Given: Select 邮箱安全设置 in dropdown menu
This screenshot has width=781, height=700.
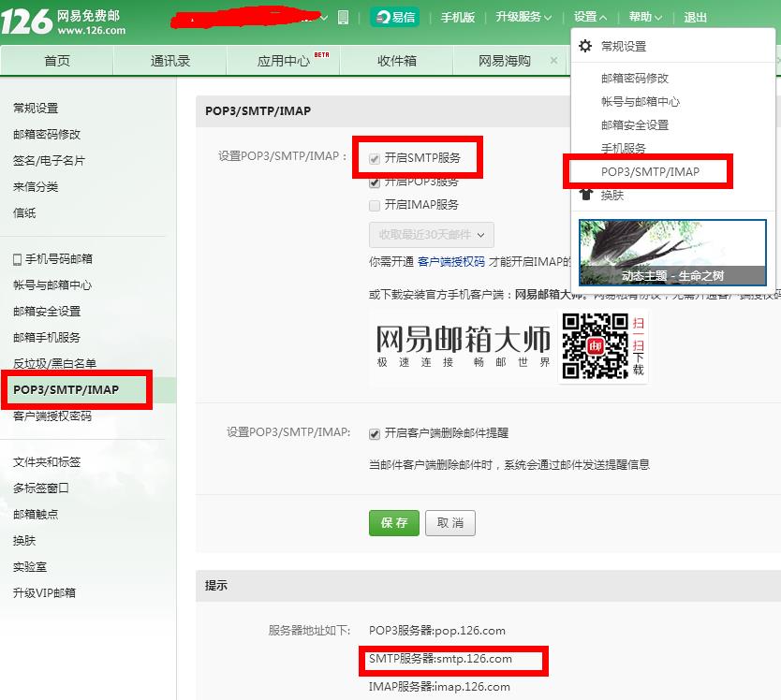Looking at the screenshot, I should tap(635, 125).
